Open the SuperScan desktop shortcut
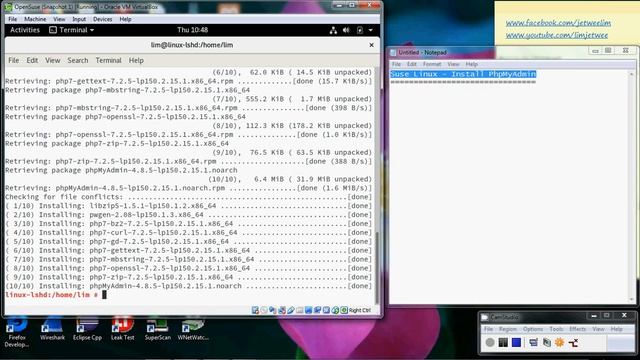This screenshot has height=360, width=640. [158, 330]
